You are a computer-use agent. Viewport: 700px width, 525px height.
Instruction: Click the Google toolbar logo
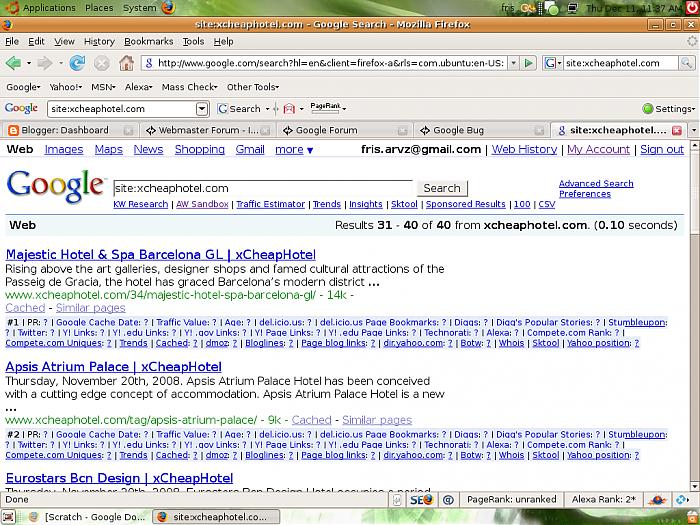point(21,108)
